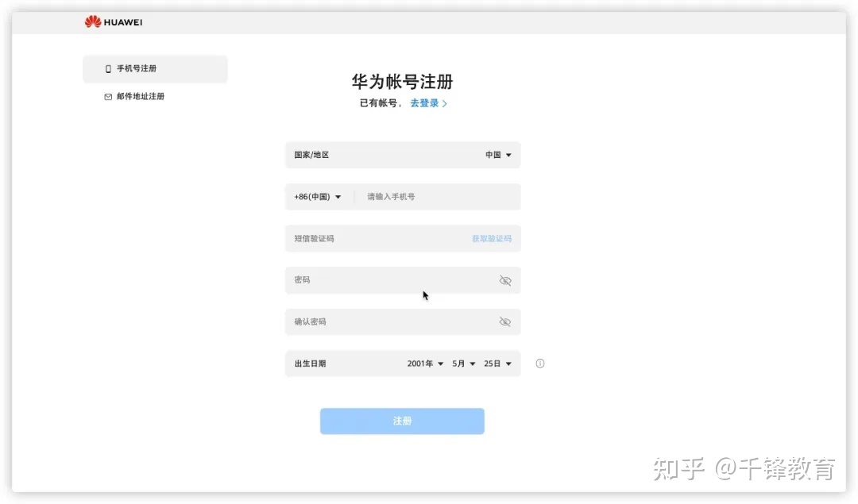Image resolution: width=858 pixels, height=504 pixels.
Task: Click the 获取验证码 link
Action: point(492,239)
